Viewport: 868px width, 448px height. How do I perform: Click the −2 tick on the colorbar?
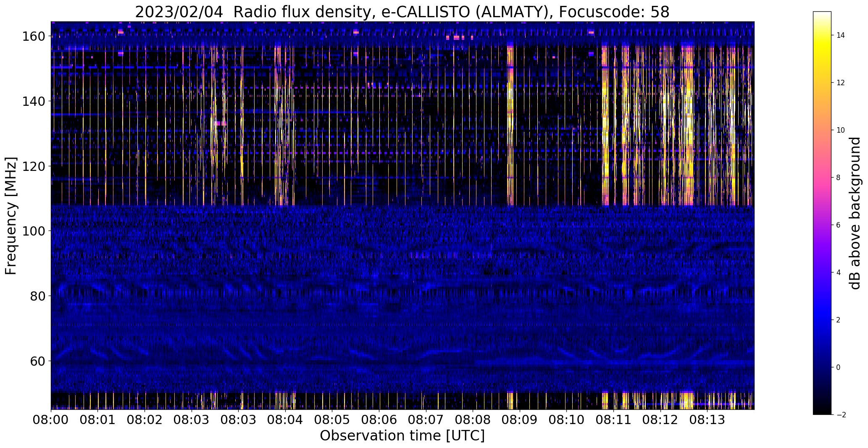coord(841,415)
